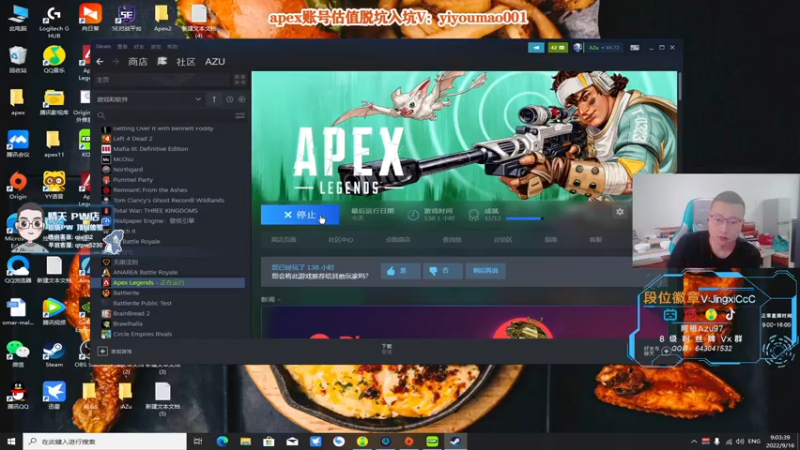The height and width of the screenshot is (450, 800).
Task: Click the Steam profile avatar icon
Action: point(578,47)
